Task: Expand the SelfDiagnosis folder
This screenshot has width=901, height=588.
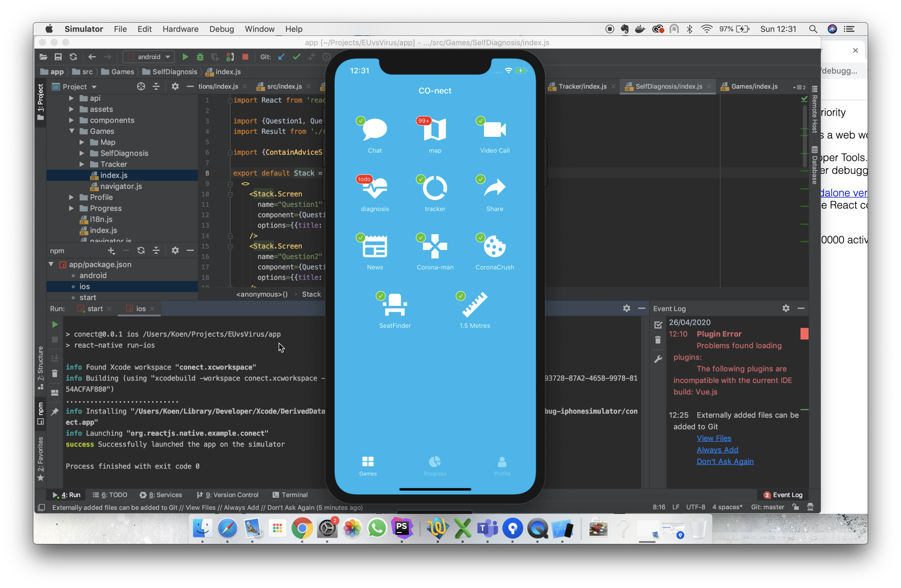Action: tap(82, 153)
